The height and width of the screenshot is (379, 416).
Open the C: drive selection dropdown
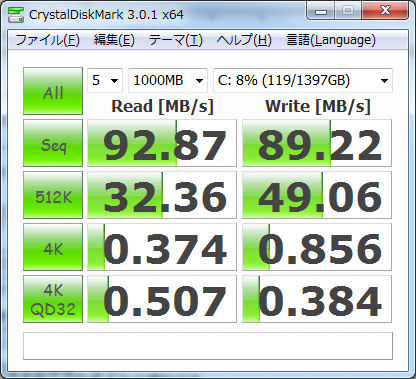pyautogui.click(x=303, y=80)
